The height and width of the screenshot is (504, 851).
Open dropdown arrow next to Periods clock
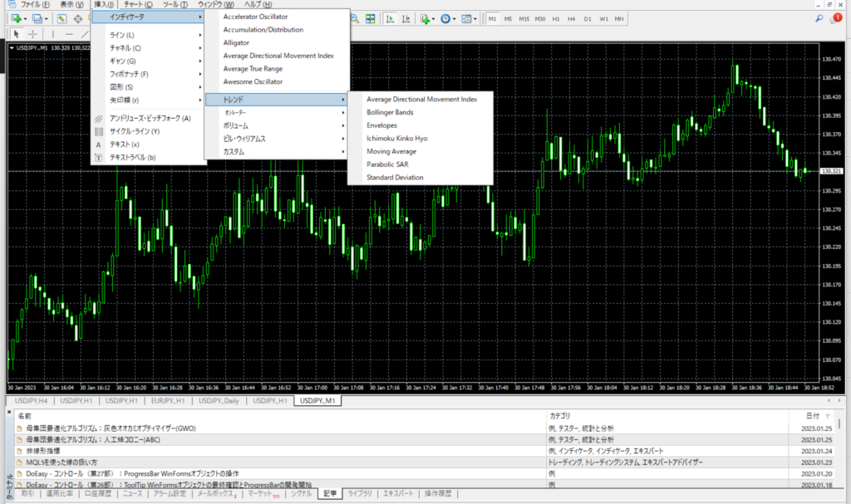pyautogui.click(x=455, y=19)
